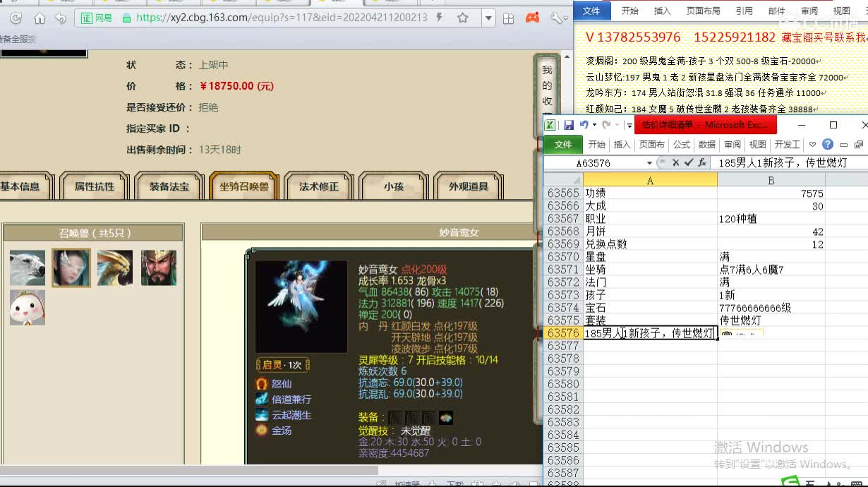Click the 云起潮生 skill icon
The image size is (868, 487).
click(x=262, y=414)
